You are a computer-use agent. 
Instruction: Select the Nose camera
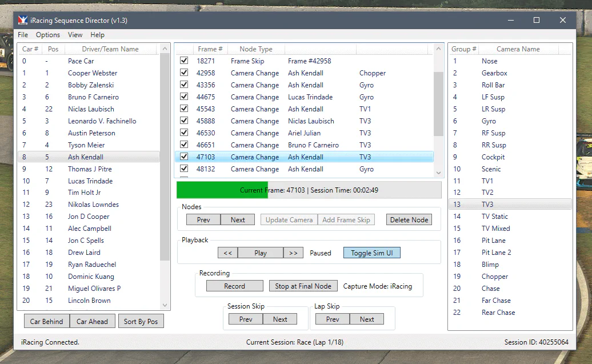[x=510, y=61]
